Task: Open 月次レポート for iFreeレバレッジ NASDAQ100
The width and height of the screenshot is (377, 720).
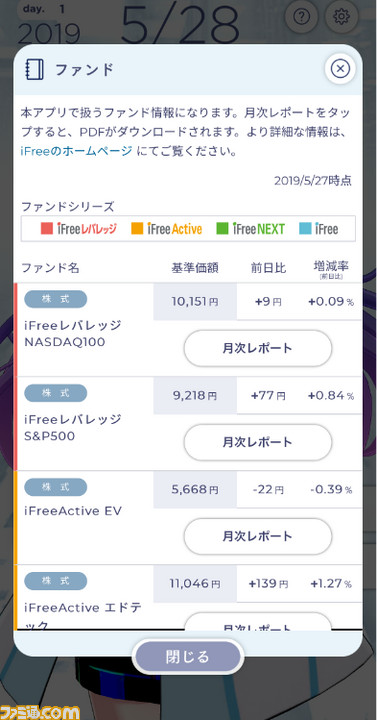Action: click(258, 348)
